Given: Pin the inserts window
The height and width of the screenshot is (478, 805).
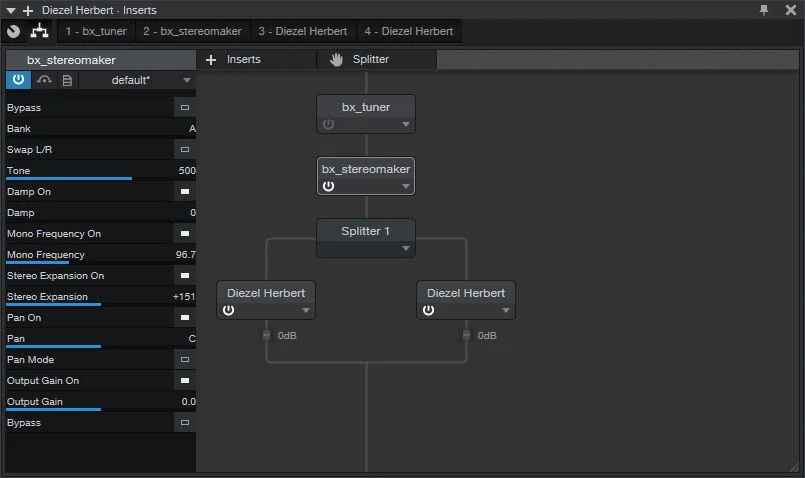Looking at the screenshot, I should click(x=764, y=10).
